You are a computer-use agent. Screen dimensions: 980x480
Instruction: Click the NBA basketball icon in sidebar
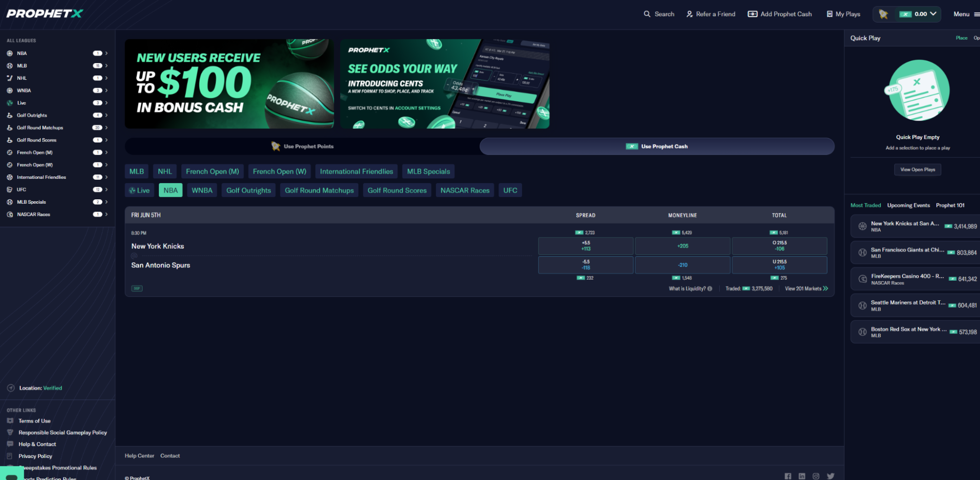tap(10, 53)
